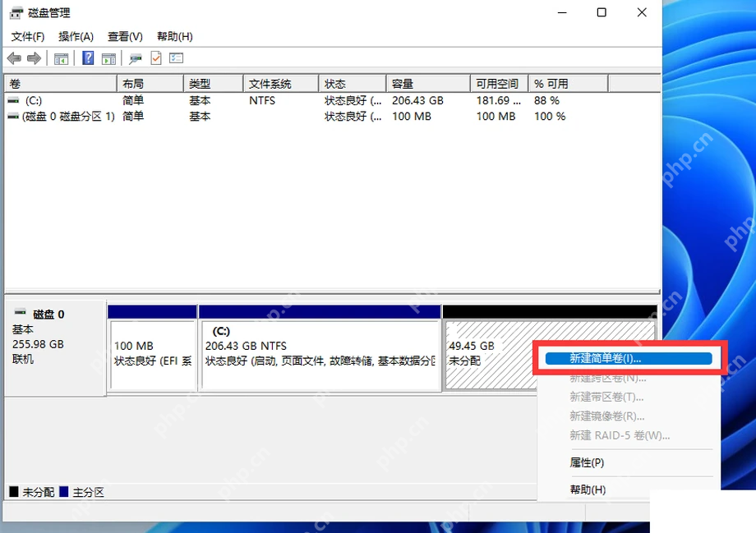Sort by the % 可用 column header
Screen dimensions: 756x533
[x=569, y=84]
